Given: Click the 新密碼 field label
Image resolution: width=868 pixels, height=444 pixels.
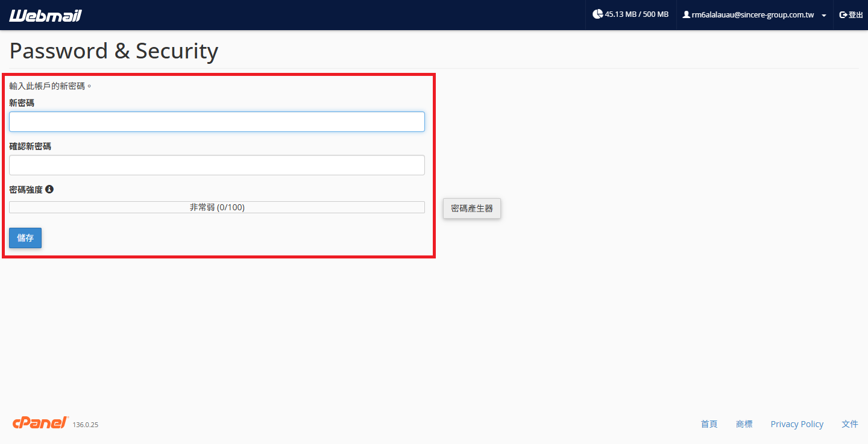Looking at the screenshot, I should 22,103.
